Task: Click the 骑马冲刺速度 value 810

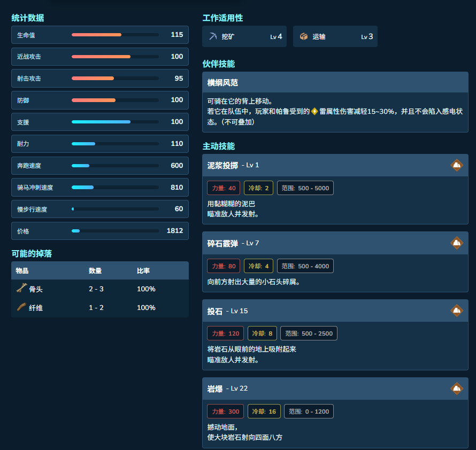Action: coord(176,187)
